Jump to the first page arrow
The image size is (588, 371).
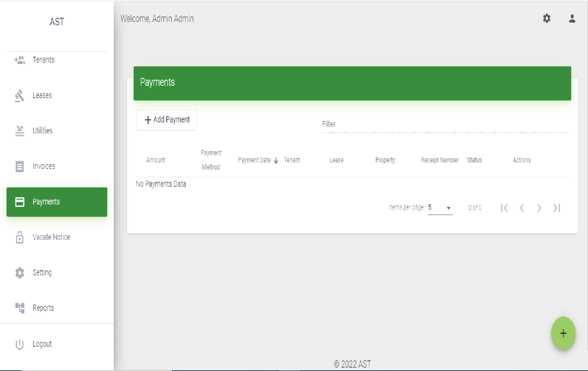click(504, 208)
